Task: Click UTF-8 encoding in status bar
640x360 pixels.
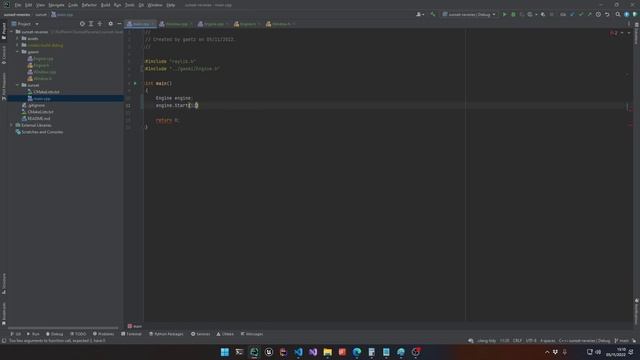Action: click(531, 340)
